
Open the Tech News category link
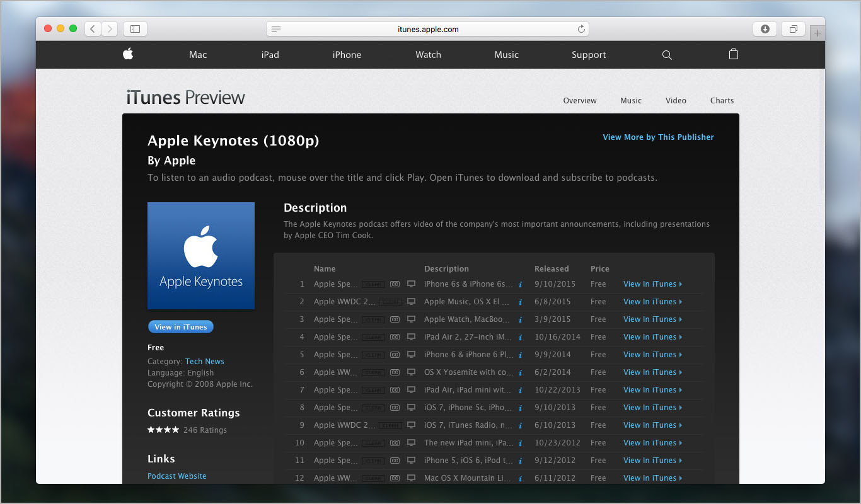(205, 361)
